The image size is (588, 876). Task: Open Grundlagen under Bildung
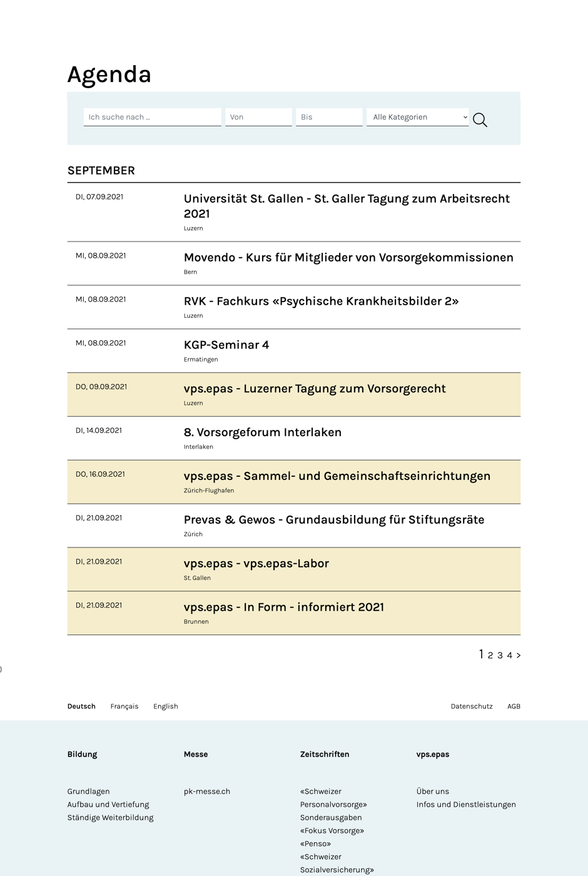pyautogui.click(x=89, y=792)
